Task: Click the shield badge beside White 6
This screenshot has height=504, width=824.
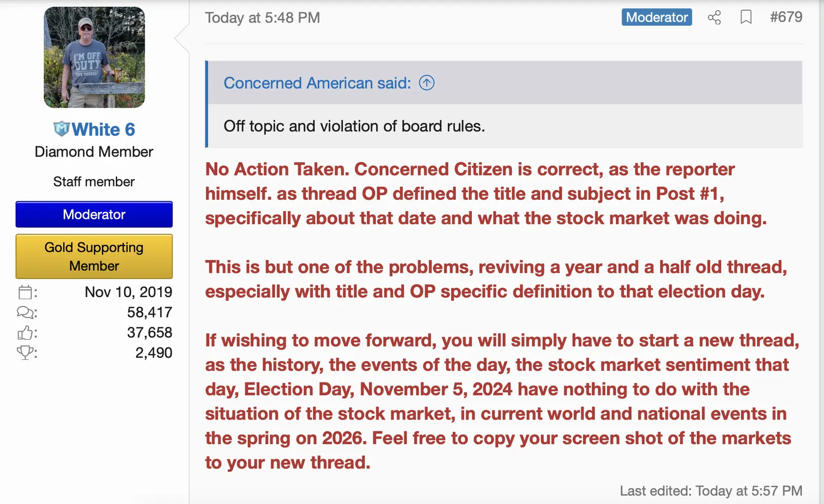Action: click(x=61, y=129)
